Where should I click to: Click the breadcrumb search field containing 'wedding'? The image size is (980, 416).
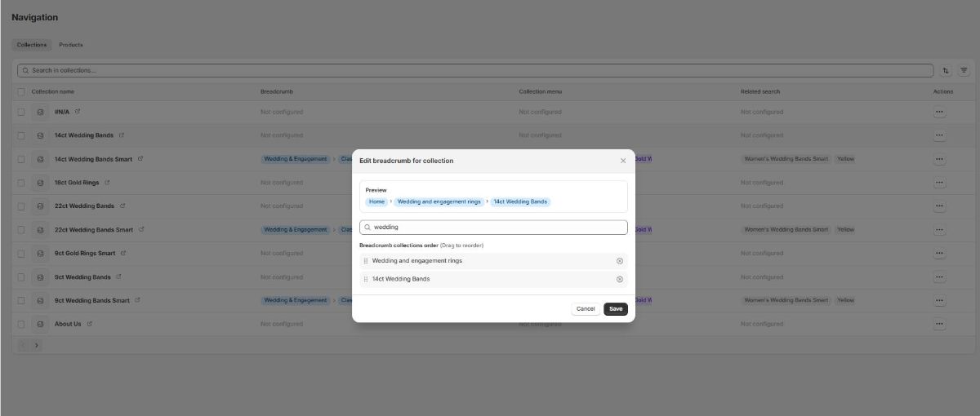coord(493,228)
